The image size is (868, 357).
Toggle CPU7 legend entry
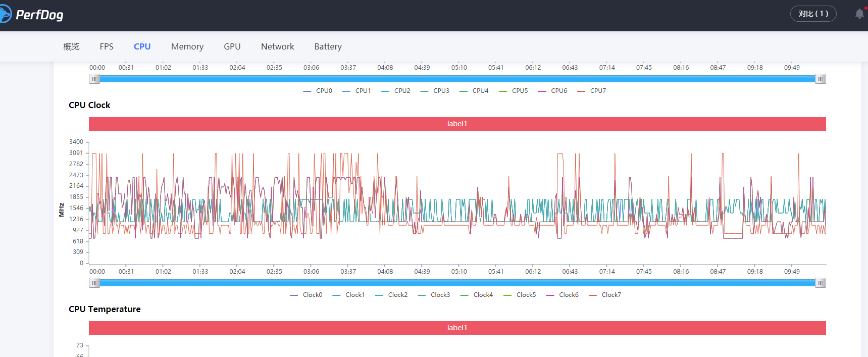[x=592, y=91]
